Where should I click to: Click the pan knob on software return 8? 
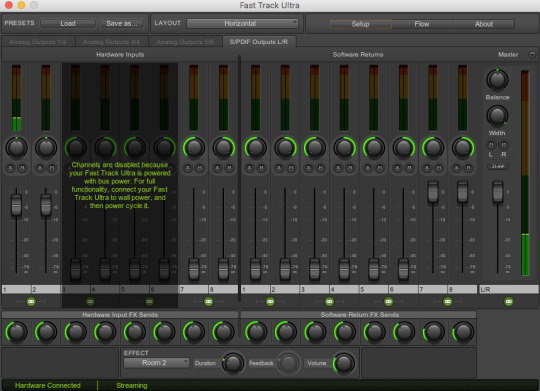463,148
